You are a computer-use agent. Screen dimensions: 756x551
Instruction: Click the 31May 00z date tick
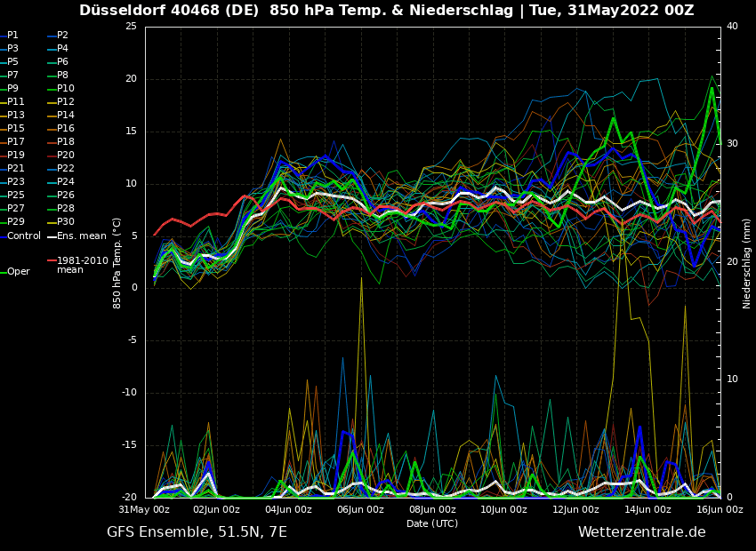(144, 509)
